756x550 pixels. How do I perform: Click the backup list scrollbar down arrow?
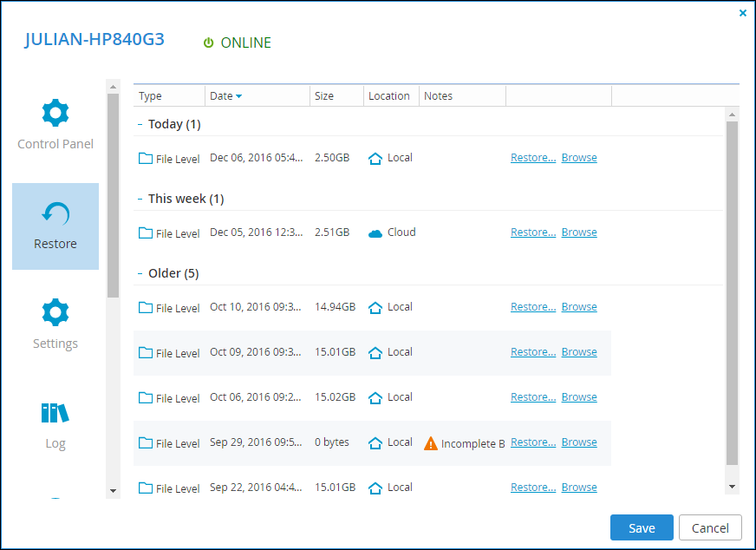(x=732, y=487)
